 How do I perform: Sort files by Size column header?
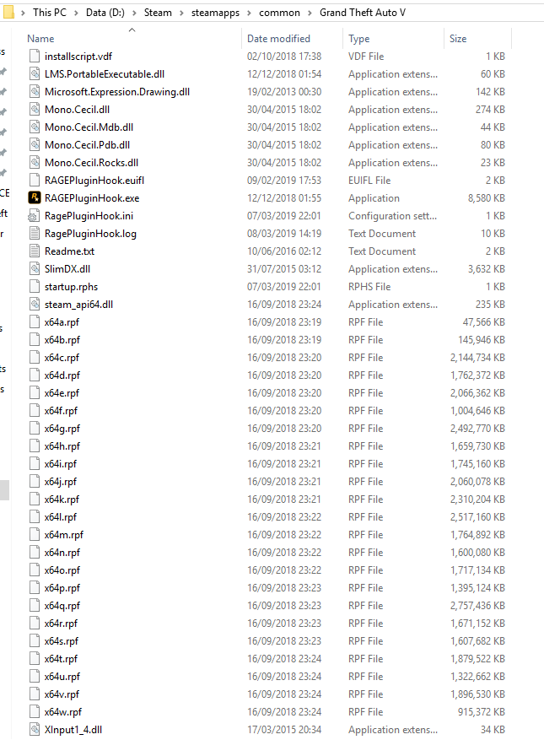coord(458,39)
